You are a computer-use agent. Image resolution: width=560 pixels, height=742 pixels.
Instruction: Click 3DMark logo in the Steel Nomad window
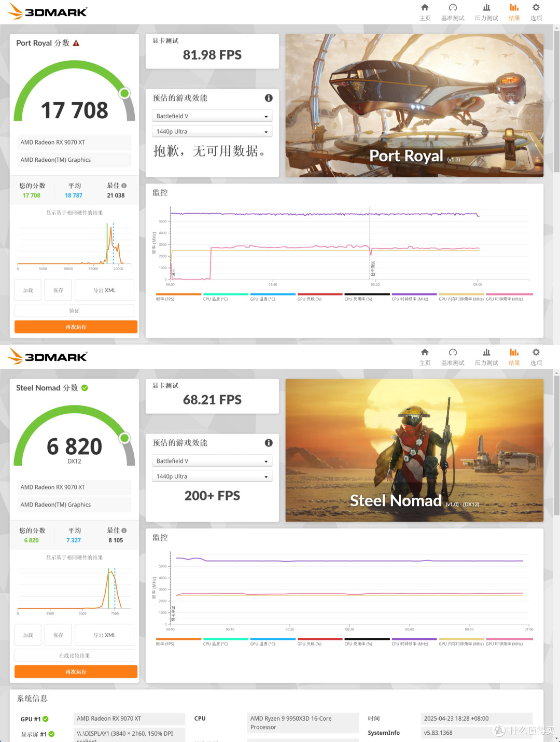[x=48, y=356]
